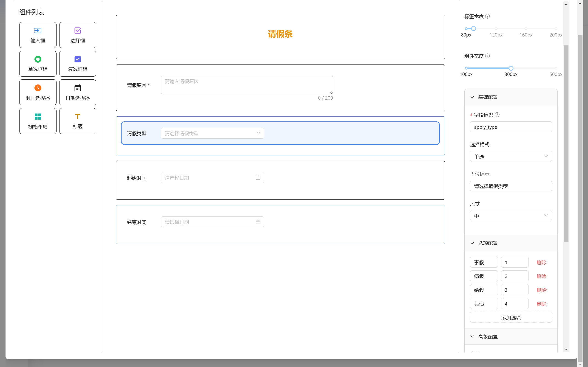
Task: Open the 选择模式 dropdown
Action: (511, 156)
